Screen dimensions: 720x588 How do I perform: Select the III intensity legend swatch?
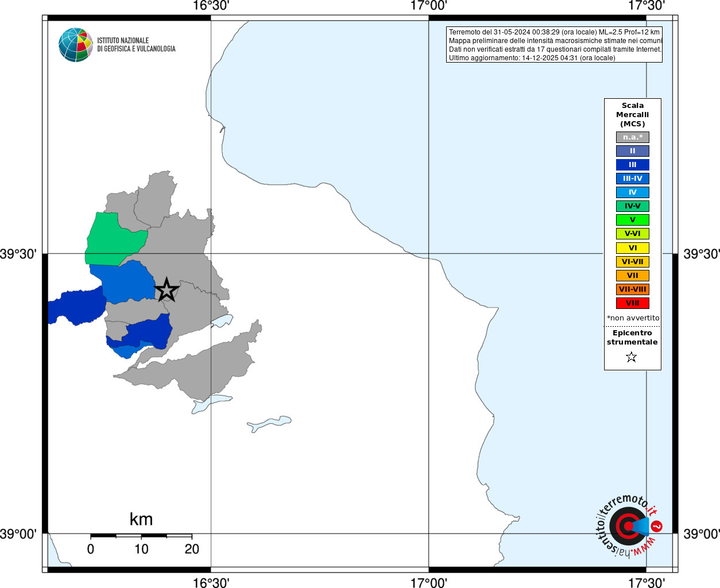pos(633,165)
